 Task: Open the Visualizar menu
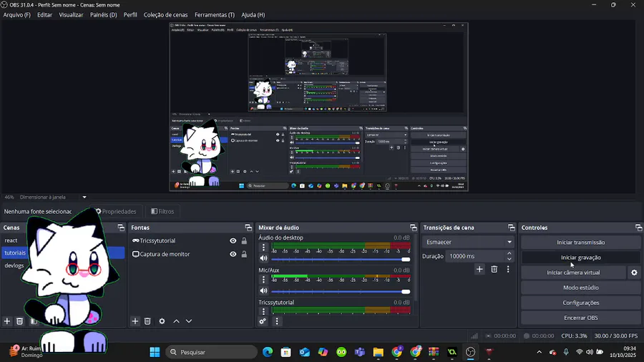point(71,15)
